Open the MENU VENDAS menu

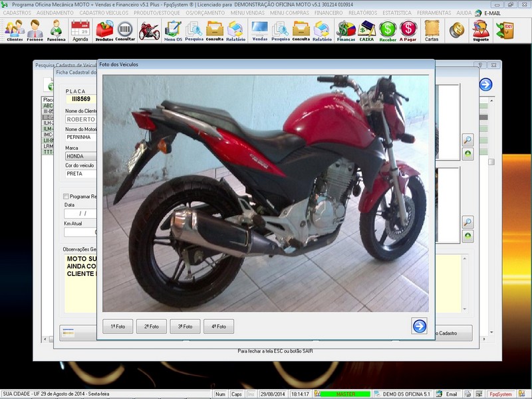point(247,13)
